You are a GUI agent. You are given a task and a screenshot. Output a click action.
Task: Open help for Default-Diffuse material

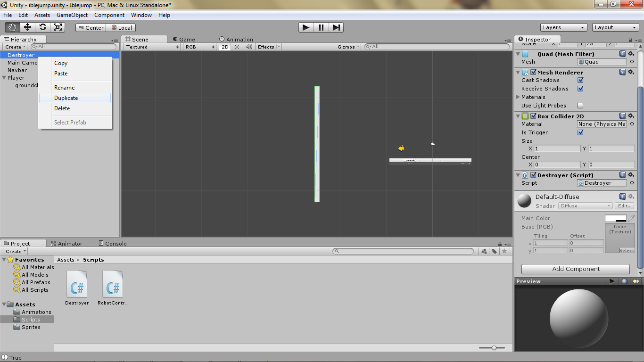pyautogui.click(x=622, y=197)
